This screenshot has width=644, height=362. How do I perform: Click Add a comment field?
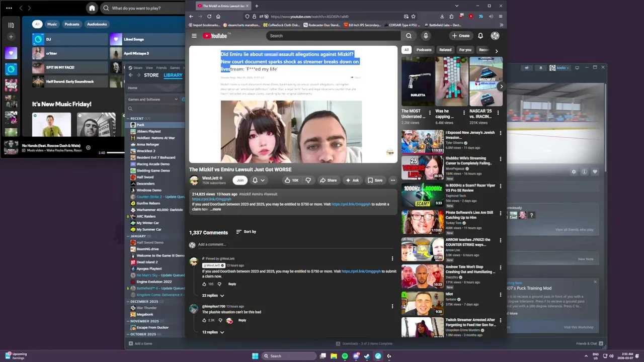tap(296, 244)
